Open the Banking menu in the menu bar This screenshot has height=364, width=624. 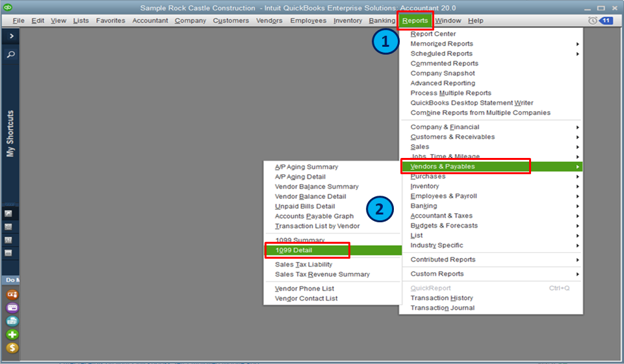pyautogui.click(x=382, y=21)
